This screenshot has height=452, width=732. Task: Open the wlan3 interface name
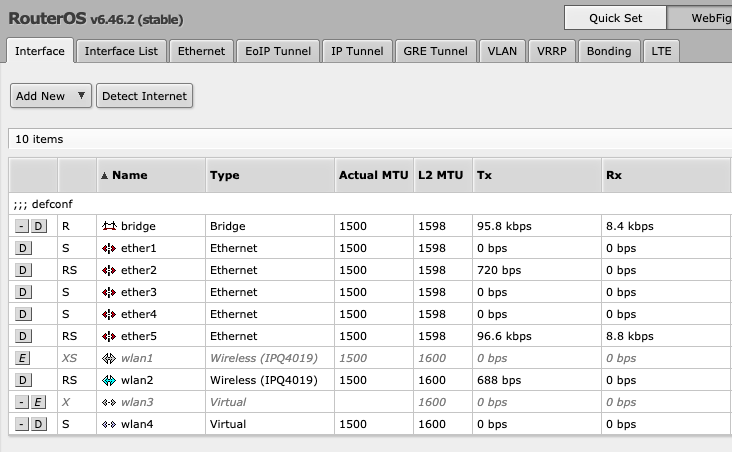[x=137, y=402]
